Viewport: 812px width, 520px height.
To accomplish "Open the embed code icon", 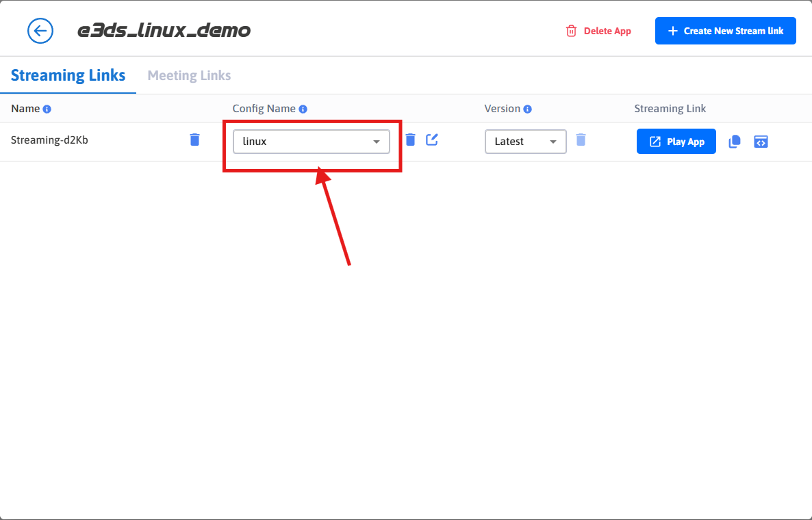I will pos(761,142).
